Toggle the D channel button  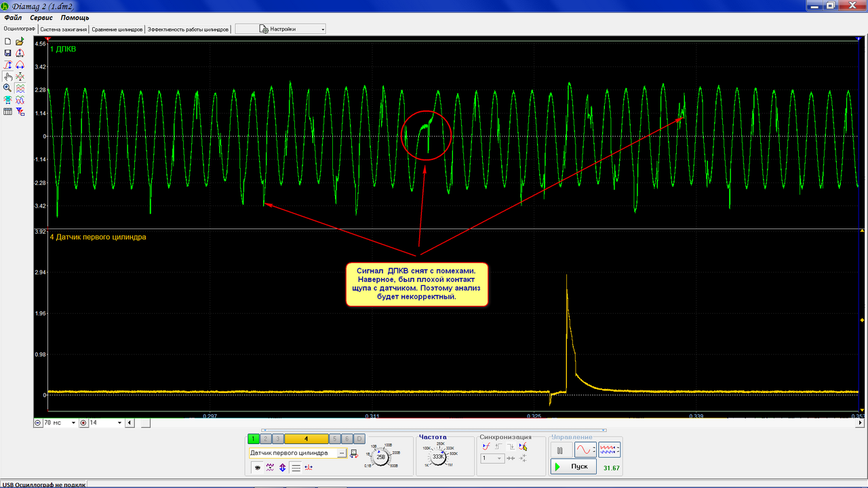pyautogui.click(x=359, y=439)
